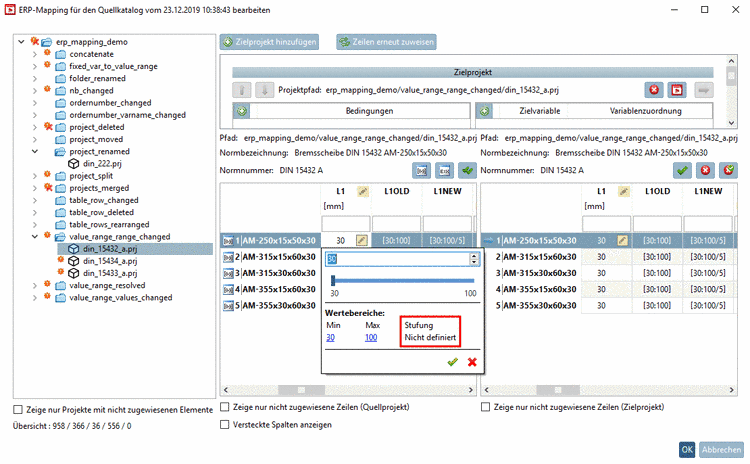Click row icon of source row 5 AM-355x30x60x30

[x=229, y=306]
